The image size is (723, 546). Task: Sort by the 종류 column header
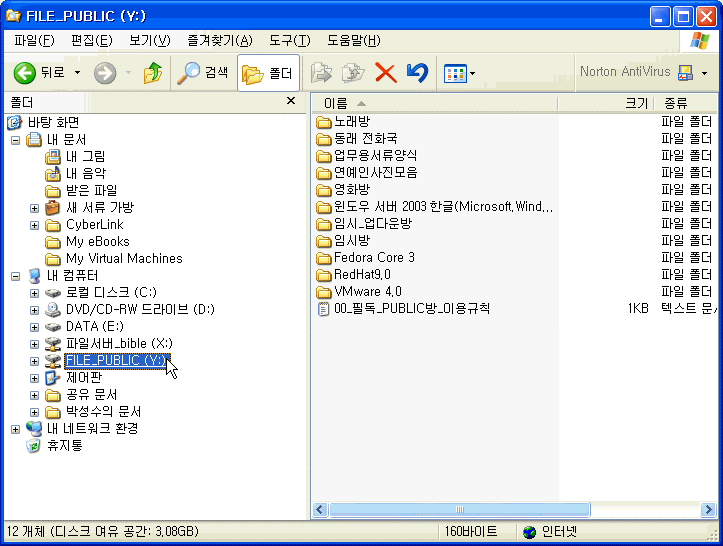[x=686, y=103]
